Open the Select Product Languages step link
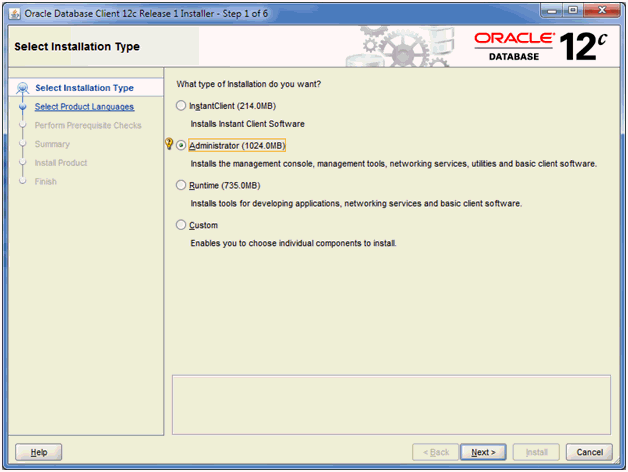Image resolution: width=628 pixels, height=472 pixels. point(84,107)
